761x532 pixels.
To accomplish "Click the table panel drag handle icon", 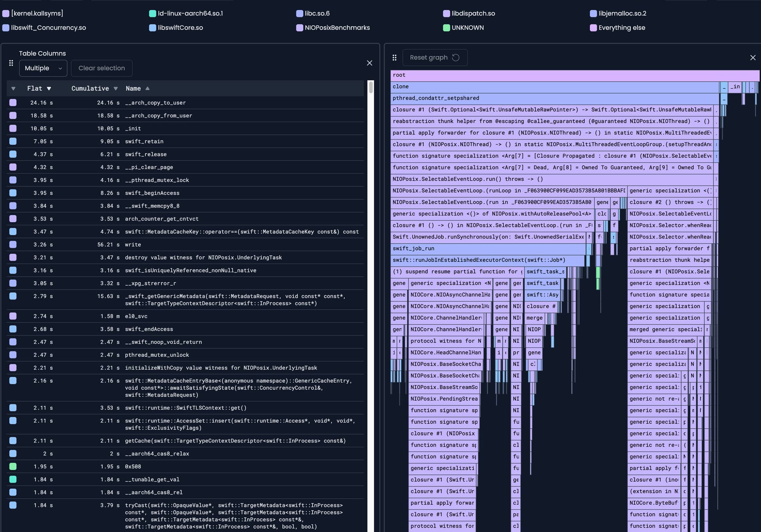I will pyautogui.click(x=11, y=63).
